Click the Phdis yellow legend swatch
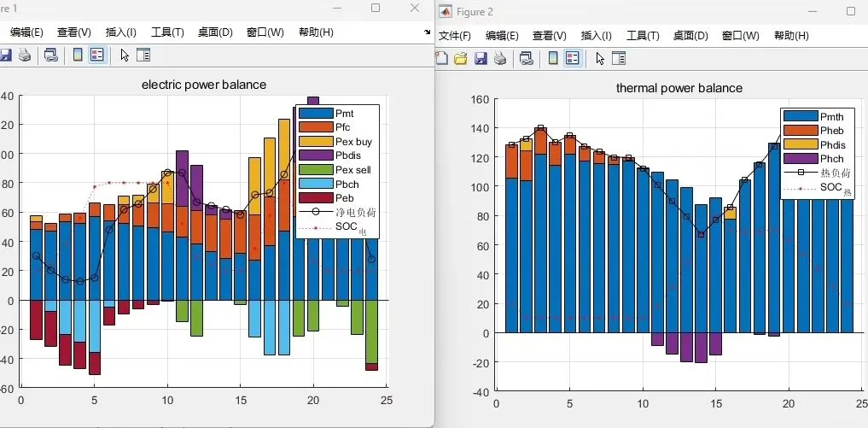The width and height of the screenshot is (868, 428). pyautogui.click(x=801, y=144)
